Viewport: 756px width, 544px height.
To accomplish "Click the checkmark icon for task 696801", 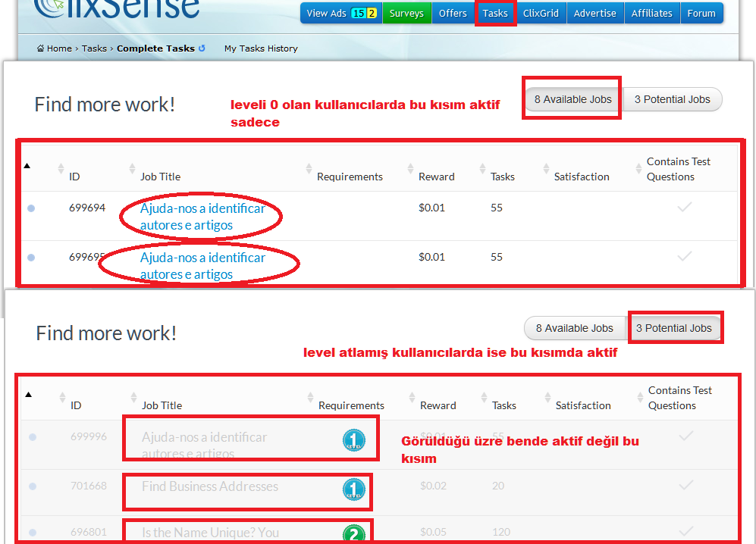I will click(x=685, y=530).
